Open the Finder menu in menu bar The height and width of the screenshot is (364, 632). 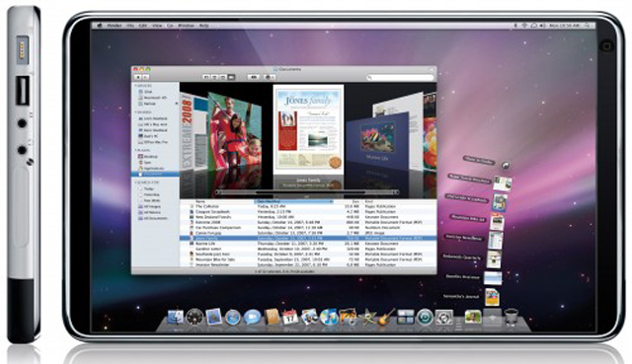115,26
